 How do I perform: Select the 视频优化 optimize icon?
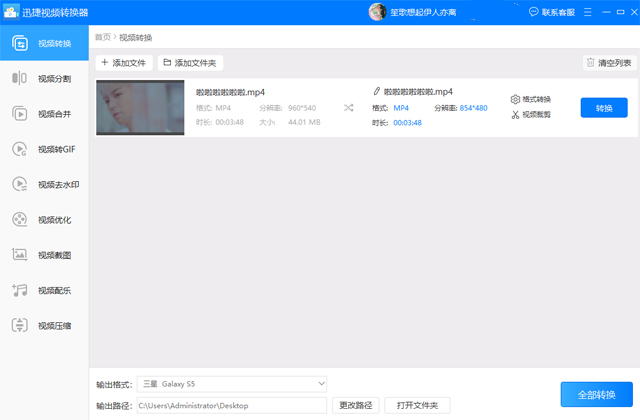coord(19,220)
